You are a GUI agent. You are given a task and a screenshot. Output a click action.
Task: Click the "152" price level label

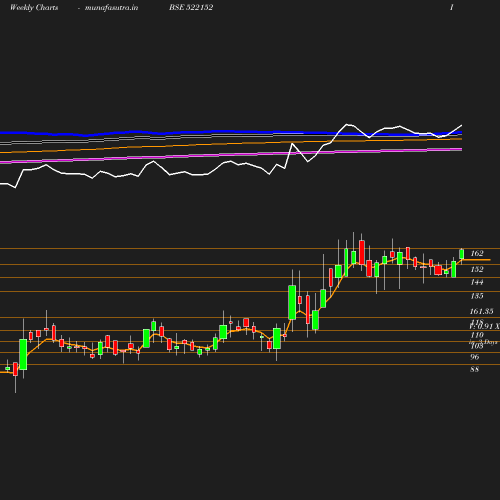click(x=477, y=269)
